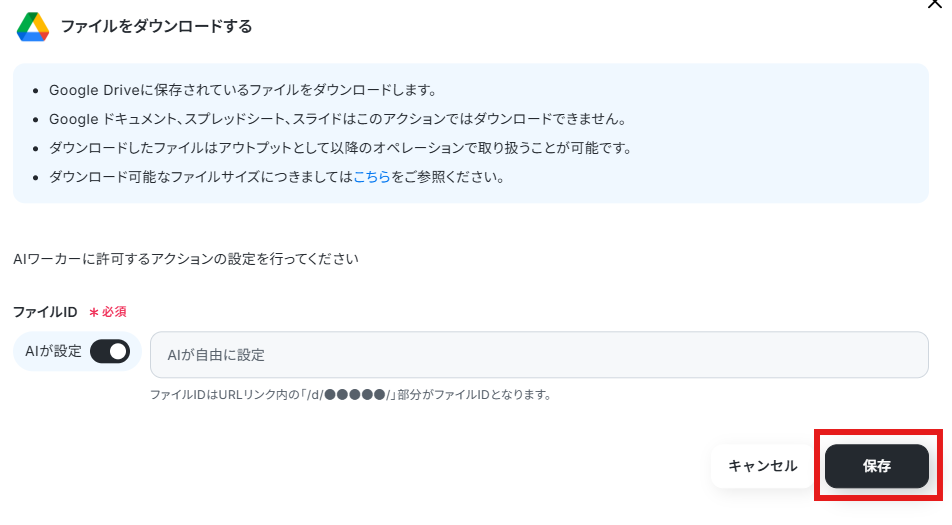Click the キャンセル button
This screenshot has width=952, height=525.
coord(763,466)
